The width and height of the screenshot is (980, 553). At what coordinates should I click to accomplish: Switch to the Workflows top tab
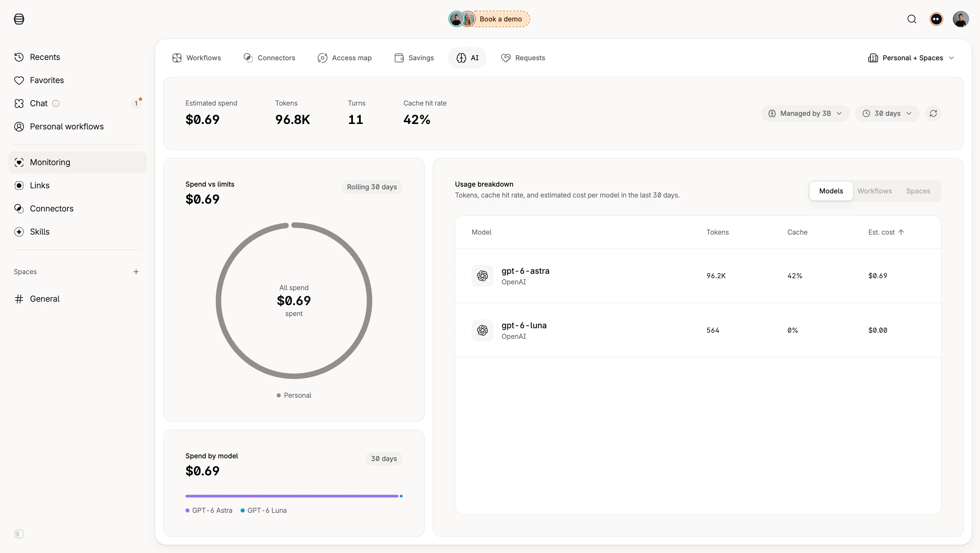[196, 58]
